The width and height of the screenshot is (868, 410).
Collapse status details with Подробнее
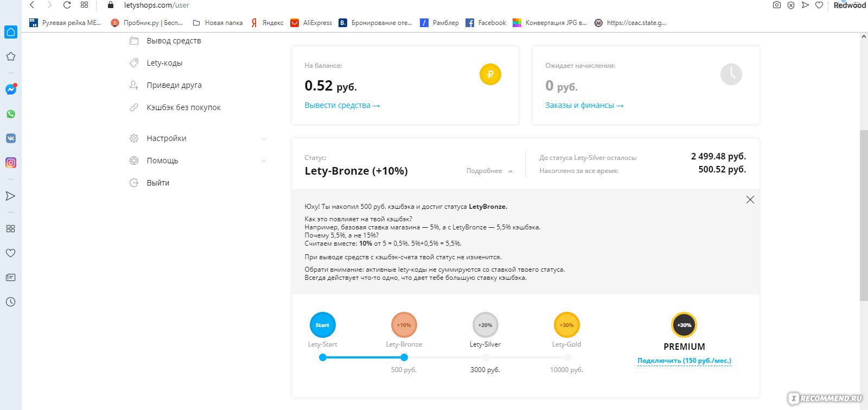pos(489,171)
